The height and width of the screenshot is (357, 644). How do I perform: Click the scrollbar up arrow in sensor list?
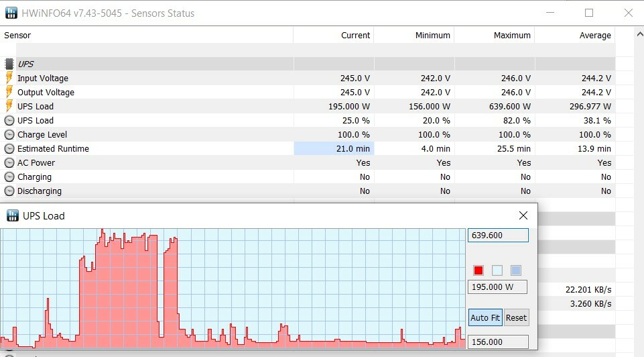639,34
